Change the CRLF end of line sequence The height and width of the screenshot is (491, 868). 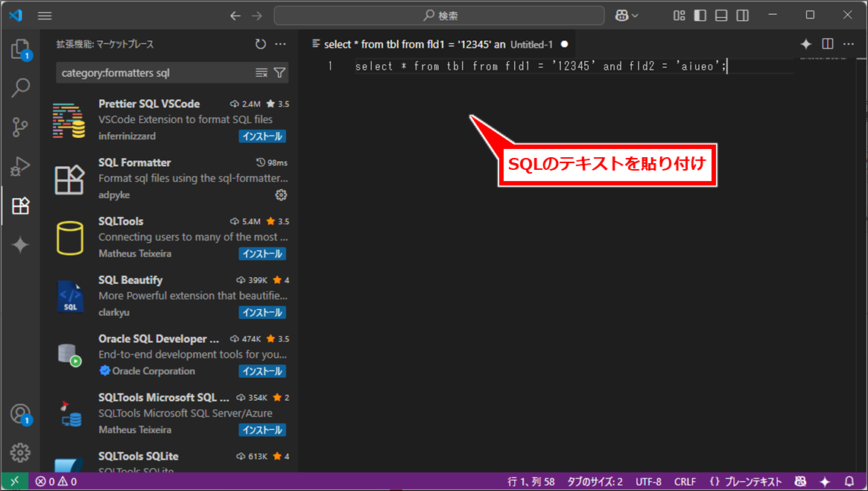(685, 481)
